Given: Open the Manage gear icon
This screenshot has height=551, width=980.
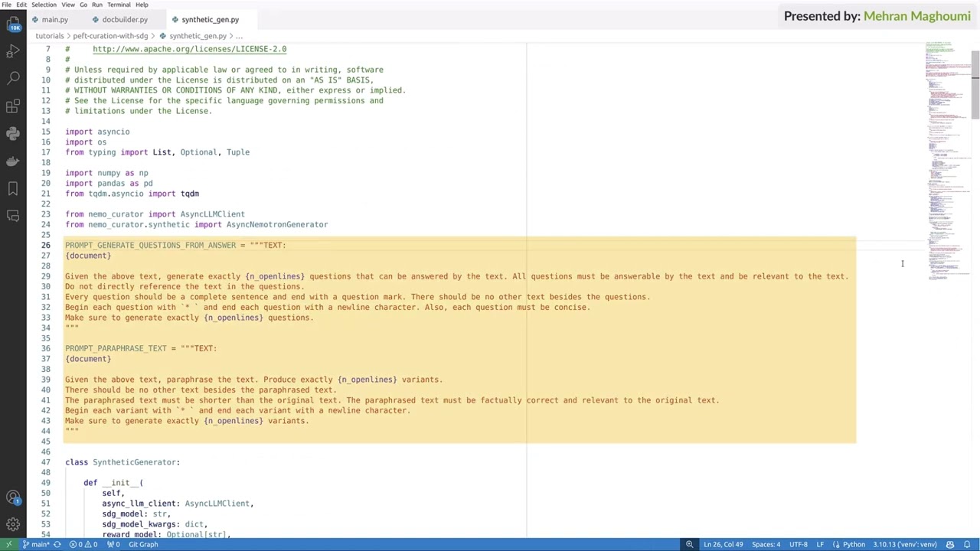Looking at the screenshot, I should click(x=13, y=524).
